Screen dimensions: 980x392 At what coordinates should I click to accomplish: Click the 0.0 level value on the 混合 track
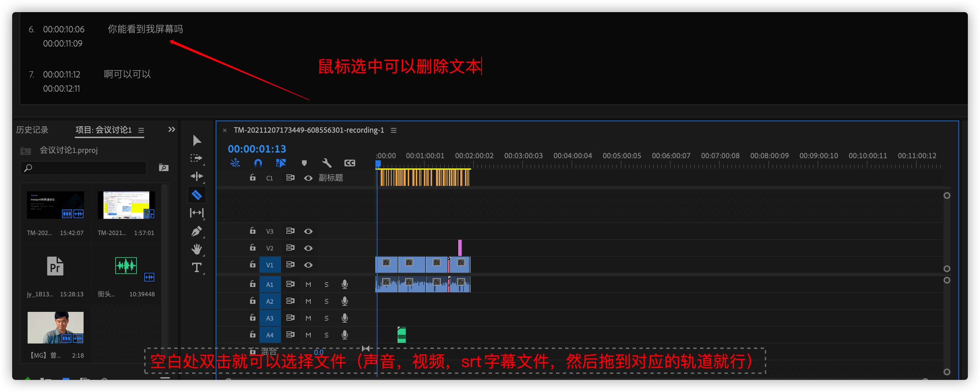coord(319,352)
